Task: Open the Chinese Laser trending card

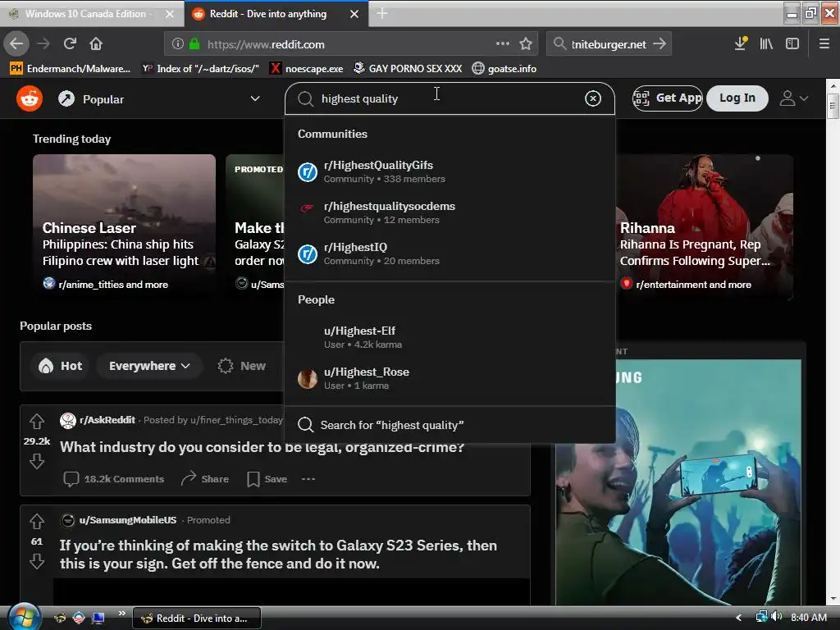Action: point(125,226)
